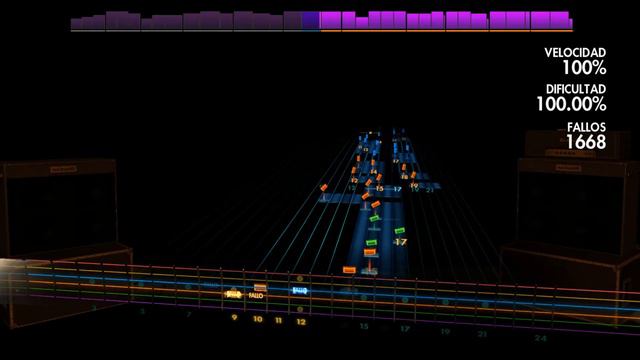
Task: Click the green note beside large 17 label
Action: coord(400,231)
